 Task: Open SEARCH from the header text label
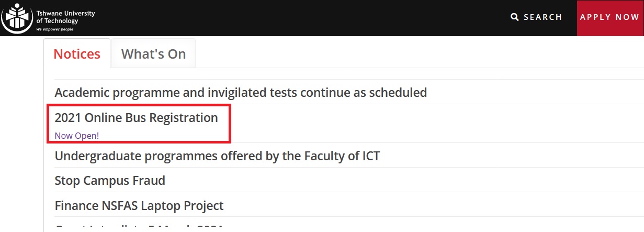click(x=543, y=17)
